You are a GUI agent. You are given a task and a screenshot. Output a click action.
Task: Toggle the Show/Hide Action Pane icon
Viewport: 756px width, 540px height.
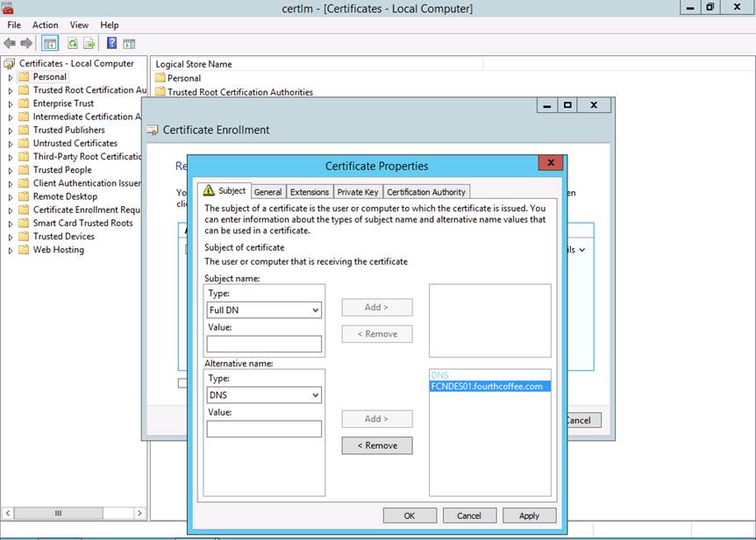point(129,43)
